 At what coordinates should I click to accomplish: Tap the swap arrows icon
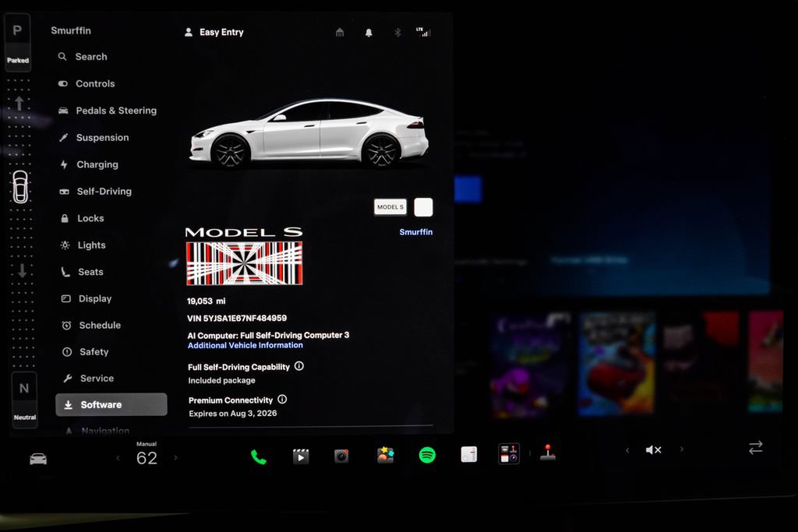[756, 448]
